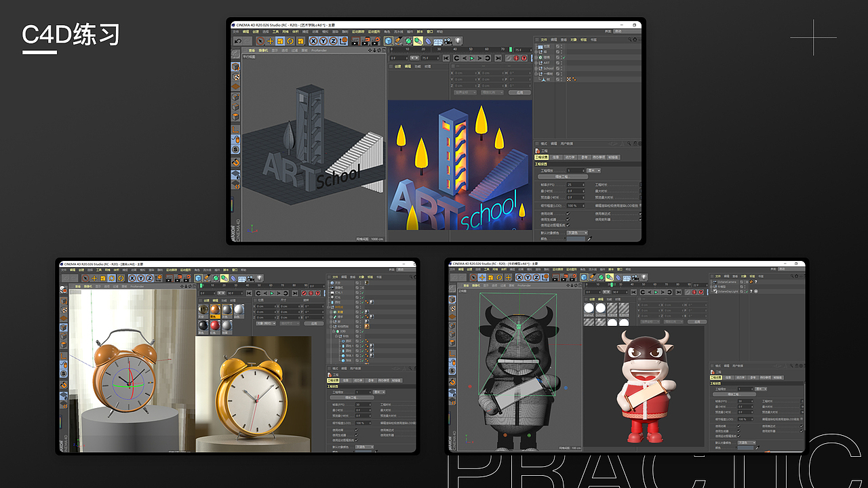Viewport: 868px width, 488px height.
Task: Open the 世界坐标 coordinate dropdown in Art School window
Action: pos(465,92)
